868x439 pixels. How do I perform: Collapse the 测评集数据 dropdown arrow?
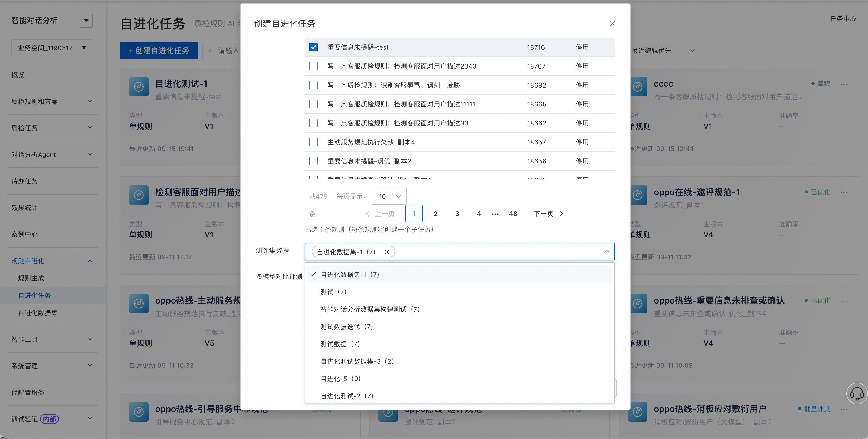pos(606,252)
